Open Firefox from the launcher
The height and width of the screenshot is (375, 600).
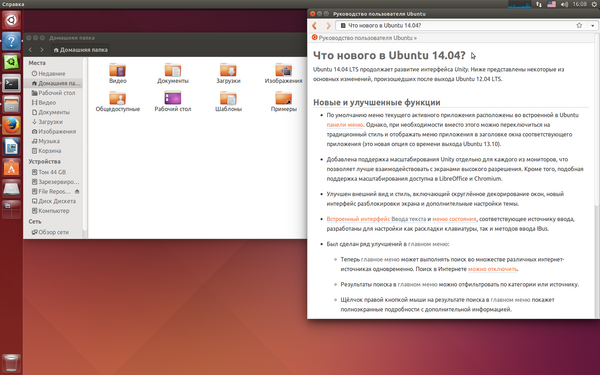(x=11, y=126)
